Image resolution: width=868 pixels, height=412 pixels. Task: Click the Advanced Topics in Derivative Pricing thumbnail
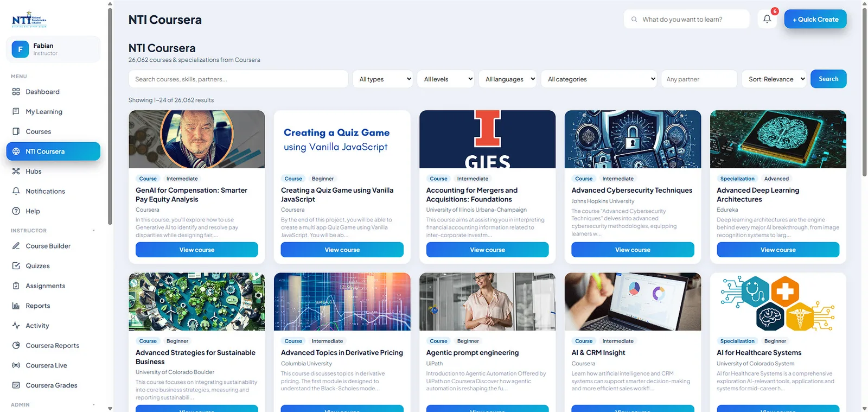pos(342,302)
